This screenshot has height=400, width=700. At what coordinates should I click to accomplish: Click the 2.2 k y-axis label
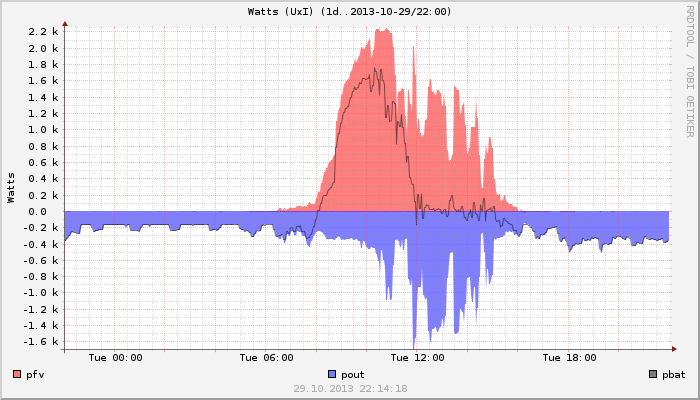click(43, 32)
